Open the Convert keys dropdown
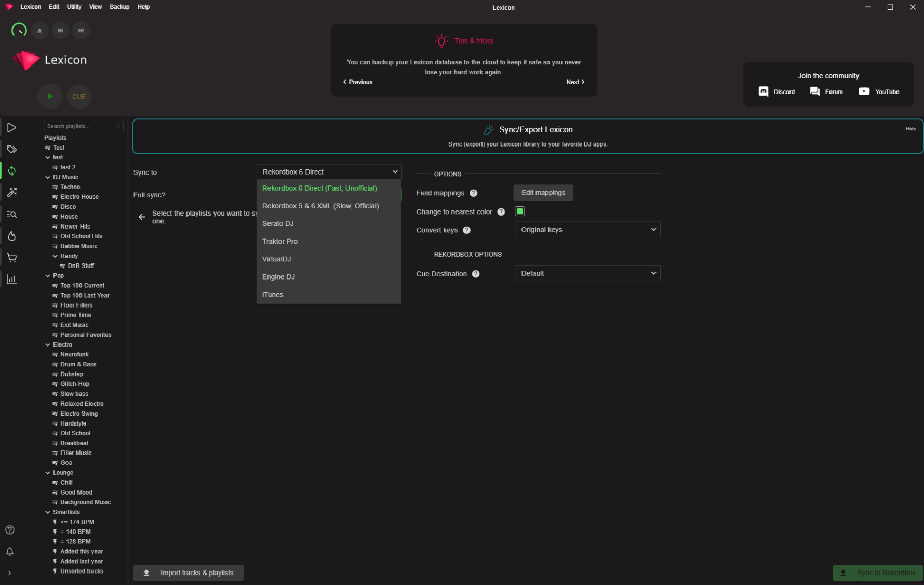 [x=587, y=230]
